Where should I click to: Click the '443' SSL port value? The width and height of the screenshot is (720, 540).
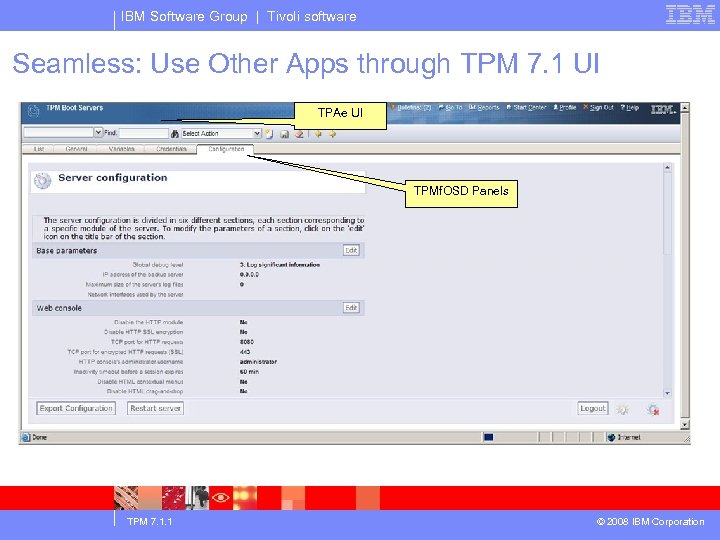point(245,352)
